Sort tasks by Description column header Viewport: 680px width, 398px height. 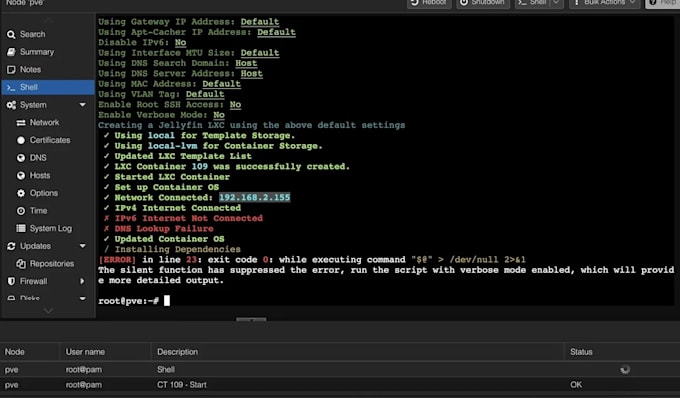coord(357,352)
